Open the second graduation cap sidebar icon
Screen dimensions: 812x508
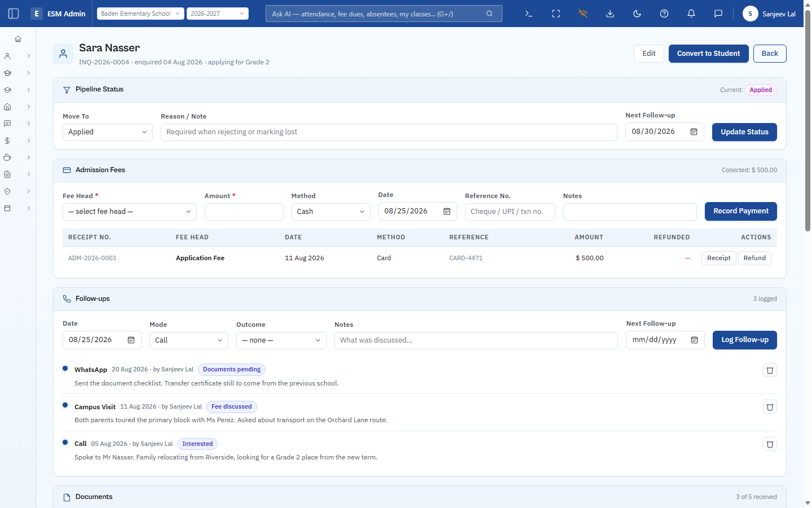point(7,90)
